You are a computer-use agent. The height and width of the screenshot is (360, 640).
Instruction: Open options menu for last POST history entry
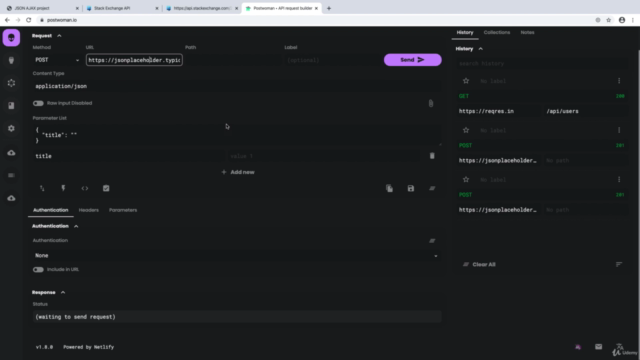pos(619,180)
